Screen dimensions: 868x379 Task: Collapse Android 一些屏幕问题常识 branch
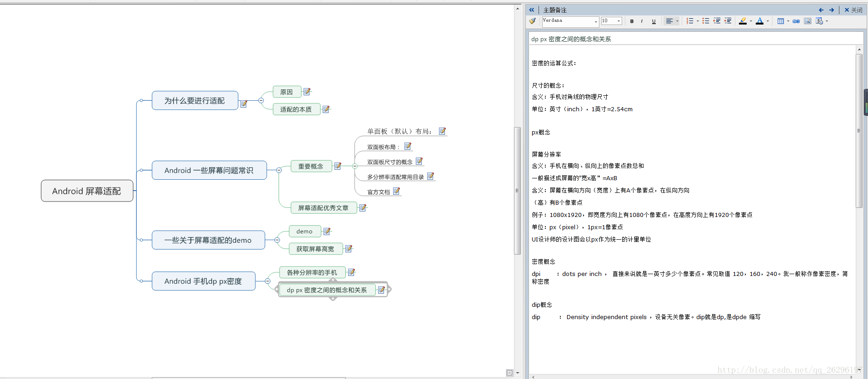pos(279,170)
